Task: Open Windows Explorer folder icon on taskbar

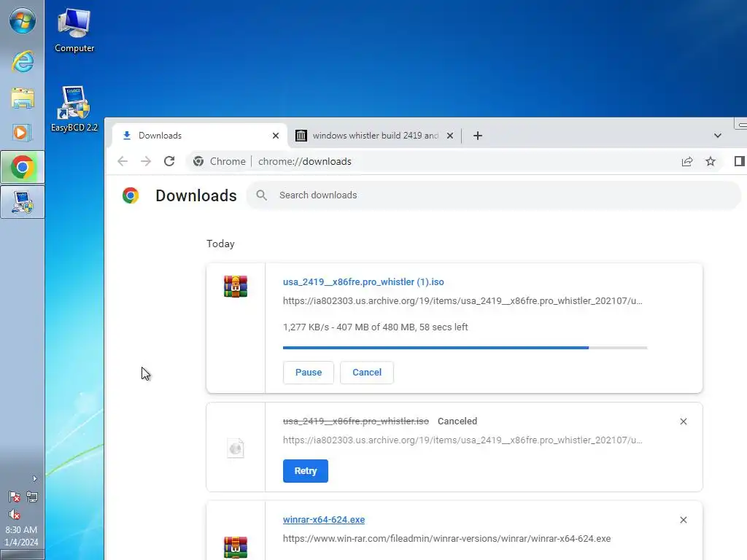Action: (23, 98)
